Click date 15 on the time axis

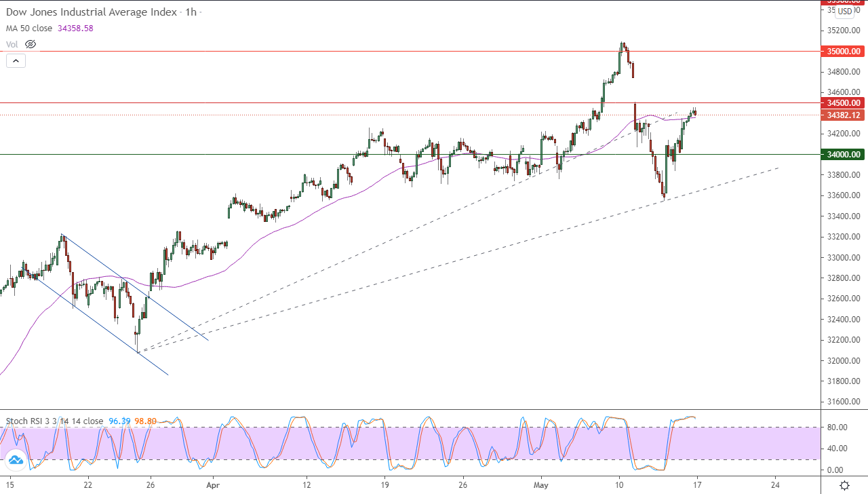click(x=10, y=485)
